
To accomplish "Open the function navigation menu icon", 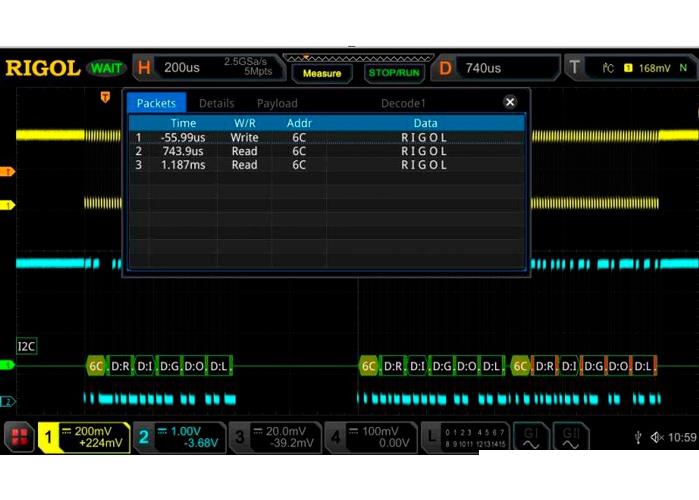I will tap(18, 437).
